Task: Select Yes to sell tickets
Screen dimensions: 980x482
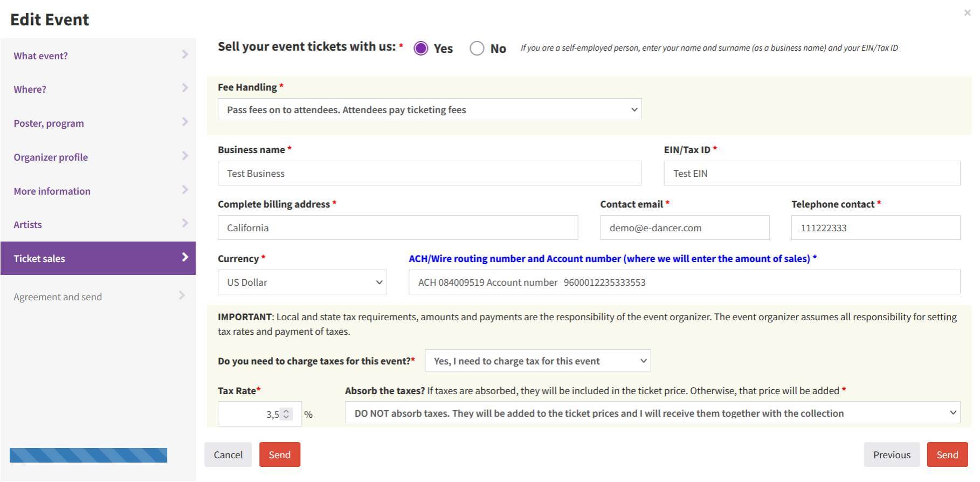Action: [x=421, y=49]
